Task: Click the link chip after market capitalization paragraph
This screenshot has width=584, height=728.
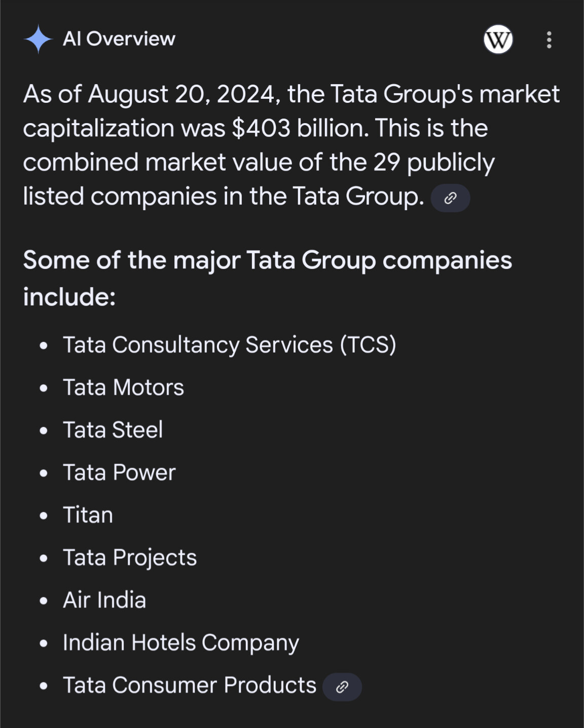Action: 450,198
